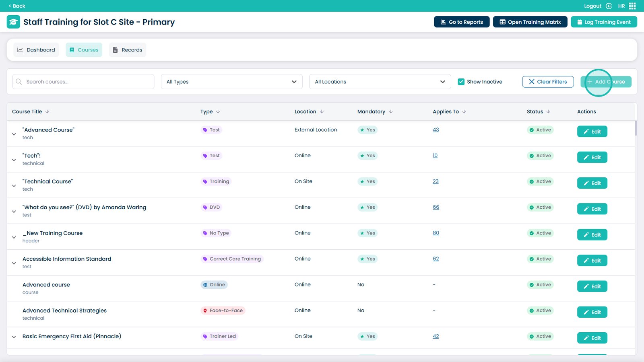Click the table vertical scrollbar
The image size is (644, 362).
pos(636,129)
